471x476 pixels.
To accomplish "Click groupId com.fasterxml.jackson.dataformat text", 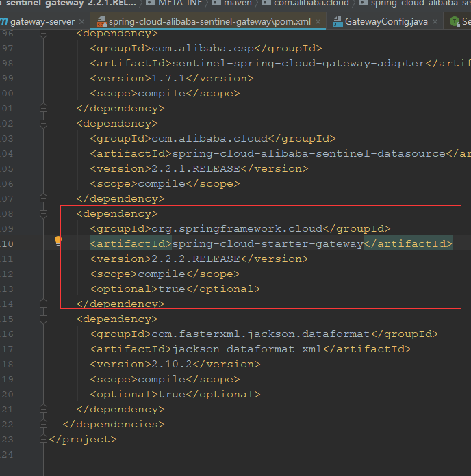I will coord(261,334).
